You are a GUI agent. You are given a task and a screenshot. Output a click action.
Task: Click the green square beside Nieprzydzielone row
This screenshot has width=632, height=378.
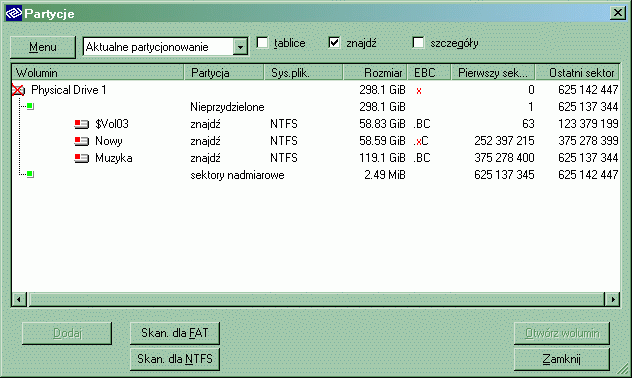(30, 106)
